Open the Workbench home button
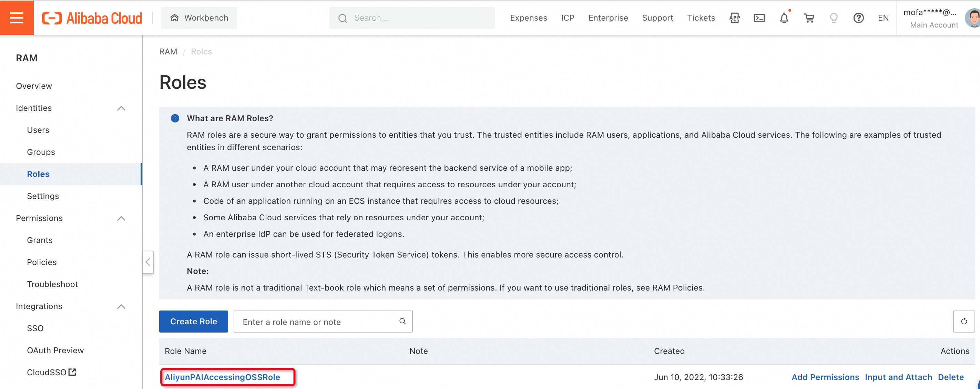Viewport: 980px width, 389px height. click(199, 18)
